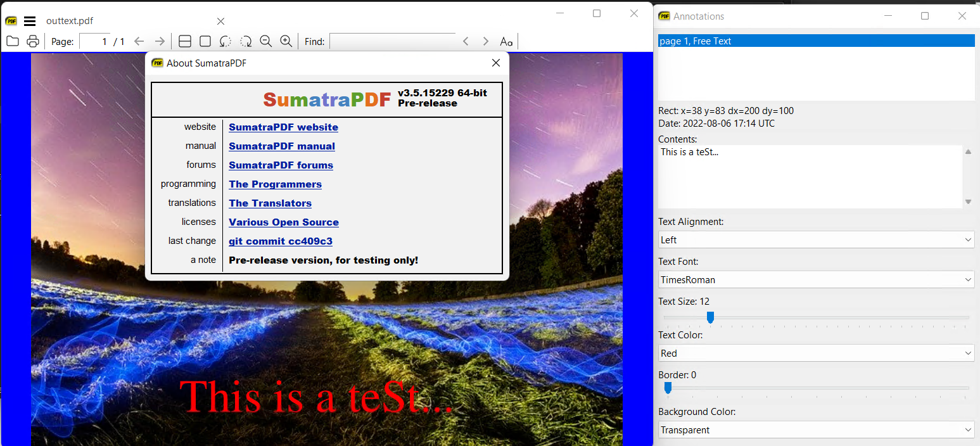Image resolution: width=980 pixels, height=446 pixels.
Task: Open the SumatraPDF website link
Action: coord(283,127)
